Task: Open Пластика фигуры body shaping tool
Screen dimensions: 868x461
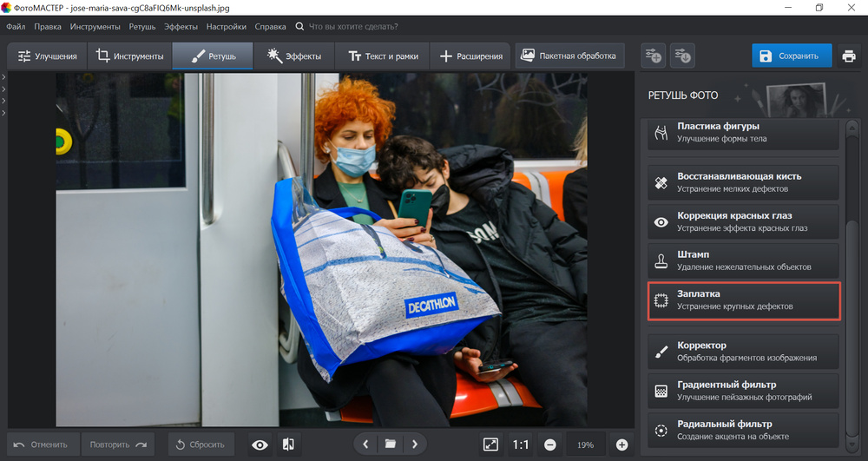Action: click(x=744, y=133)
